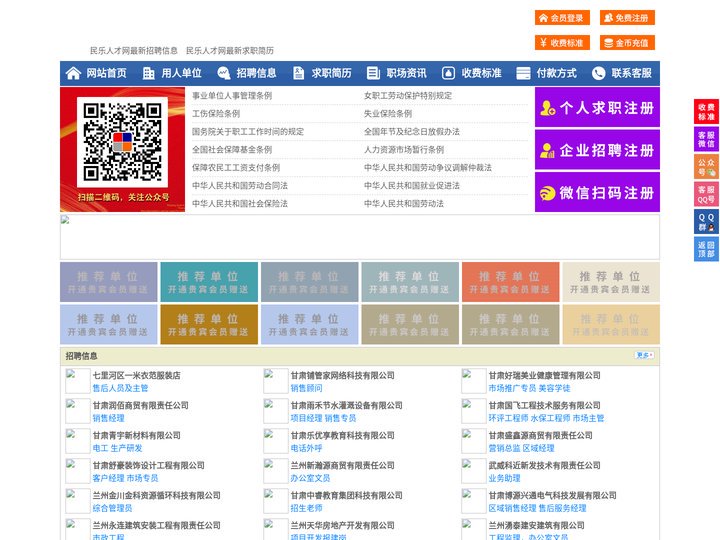720x540 pixels.
Task: Open the 招生老师 job link
Action: [x=306, y=508]
